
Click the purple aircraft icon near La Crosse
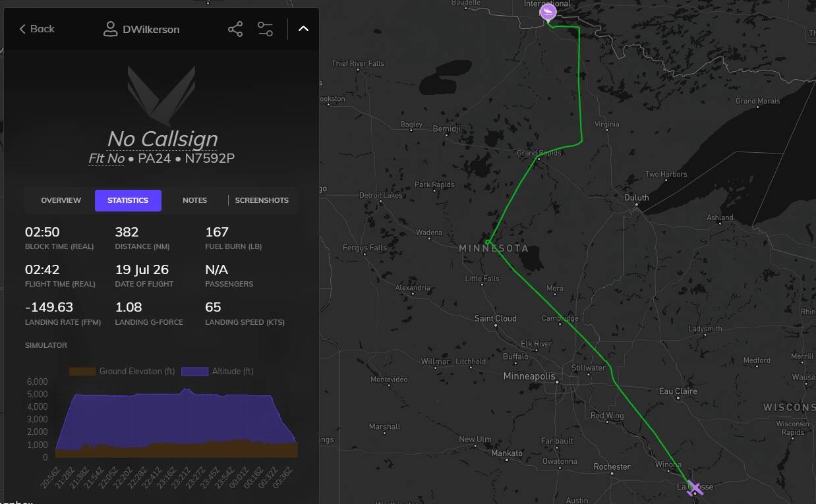[x=695, y=488]
